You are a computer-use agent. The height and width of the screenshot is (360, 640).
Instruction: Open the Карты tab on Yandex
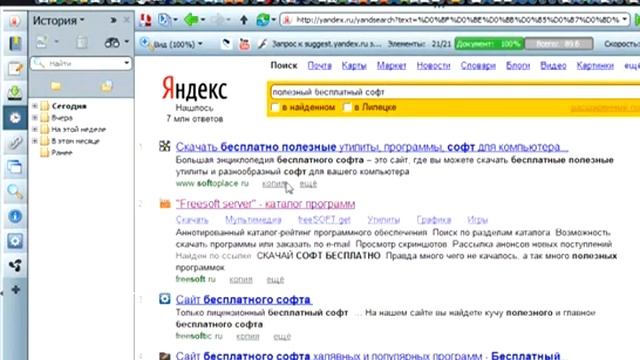pos(354,66)
